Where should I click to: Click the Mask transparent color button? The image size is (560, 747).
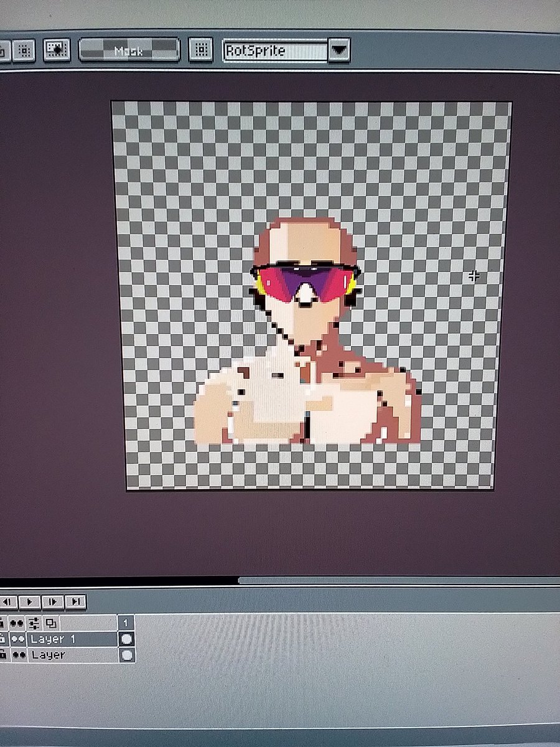click(129, 50)
